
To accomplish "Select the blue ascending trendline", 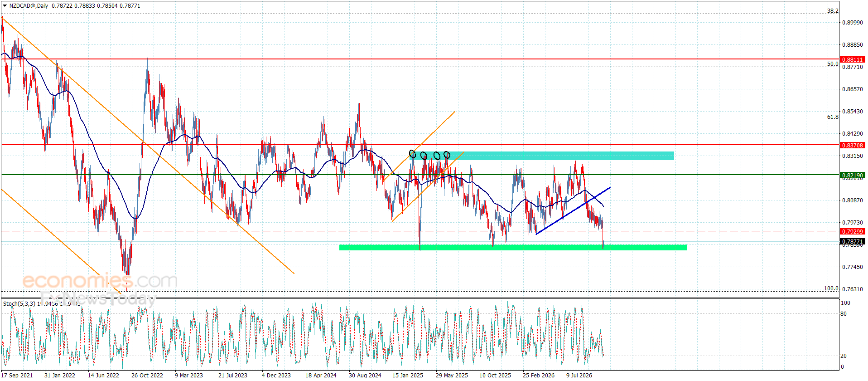I will tap(573, 211).
